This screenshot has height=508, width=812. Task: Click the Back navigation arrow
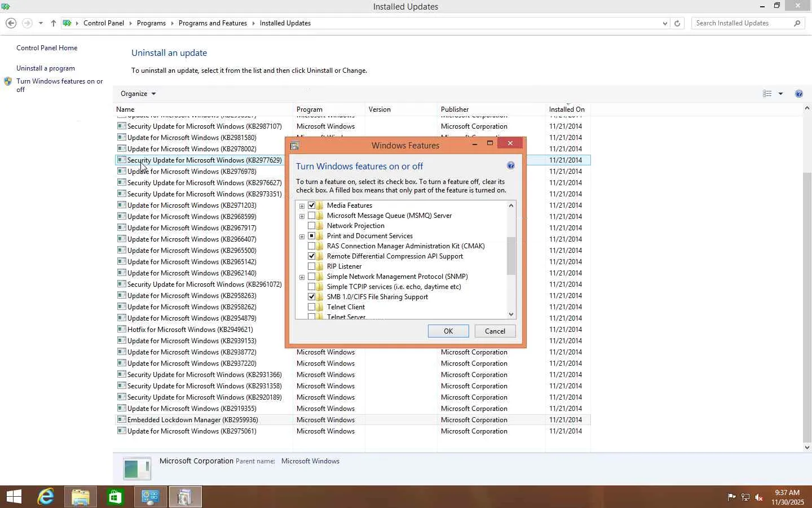[x=11, y=23]
